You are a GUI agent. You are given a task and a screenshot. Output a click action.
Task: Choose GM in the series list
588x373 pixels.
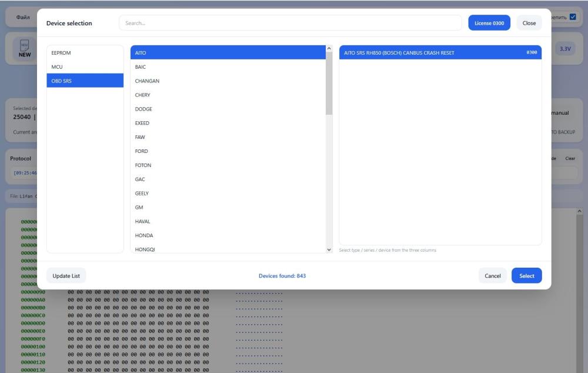pyautogui.click(x=228, y=208)
